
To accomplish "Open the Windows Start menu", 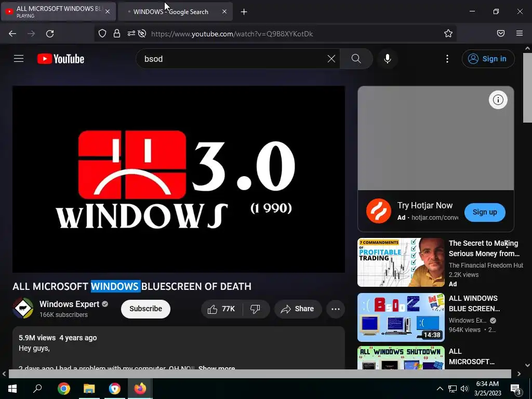I will 12,389.
